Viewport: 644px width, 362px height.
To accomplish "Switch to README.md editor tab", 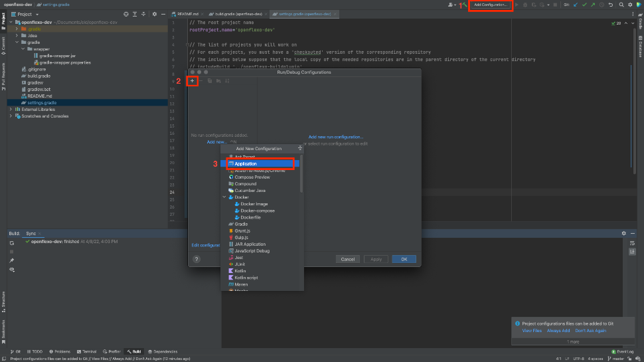I will 188,14.
